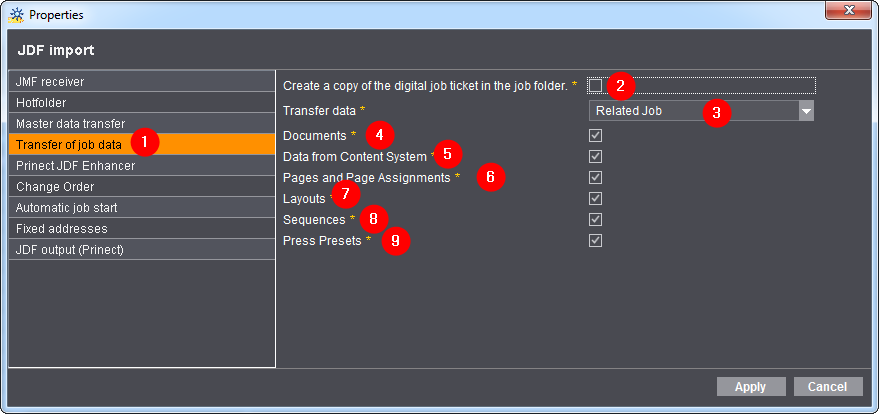The image size is (879, 414).
Task: Uncheck Pages and Page Assignments checkbox
Action: 596,177
